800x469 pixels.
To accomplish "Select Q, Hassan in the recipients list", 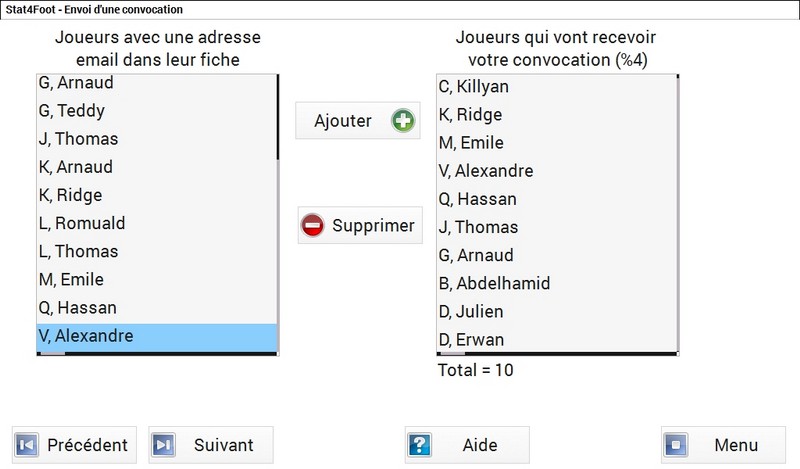I will tap(557, 199).
